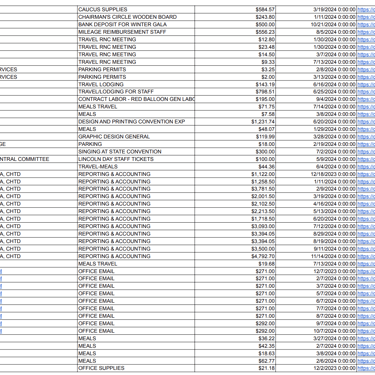Open the link in the 12/18/2023 accounting row
The height and width of the screenshot is (375, 375).
[366, 174]
